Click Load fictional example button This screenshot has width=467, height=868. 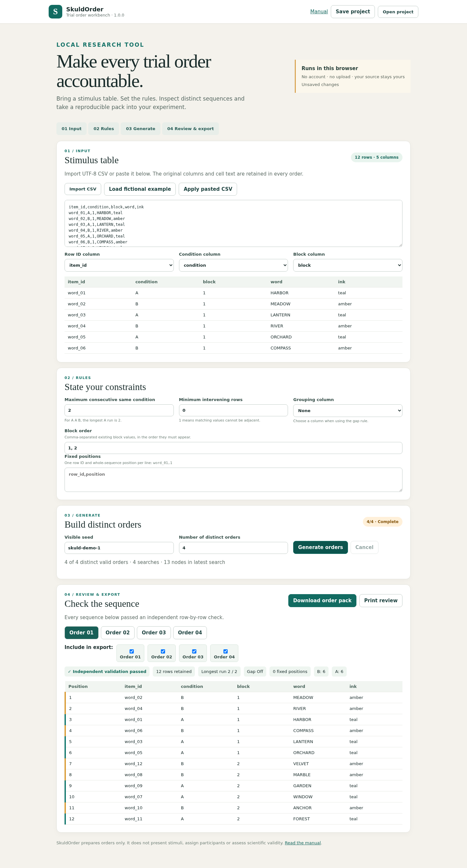click(140, 189)
